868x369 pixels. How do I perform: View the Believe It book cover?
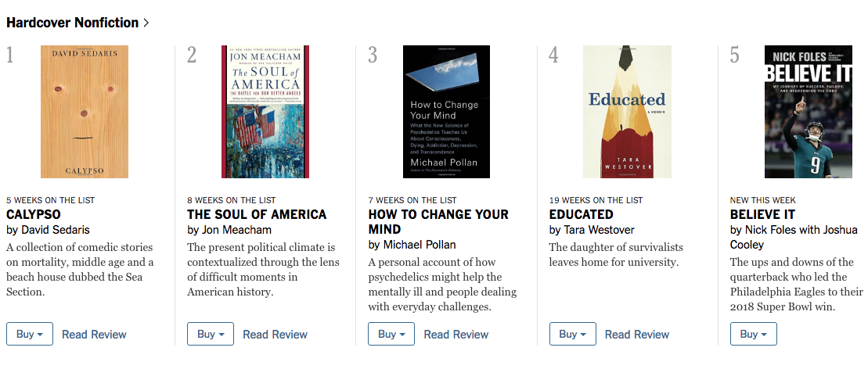tap(808, 112)
